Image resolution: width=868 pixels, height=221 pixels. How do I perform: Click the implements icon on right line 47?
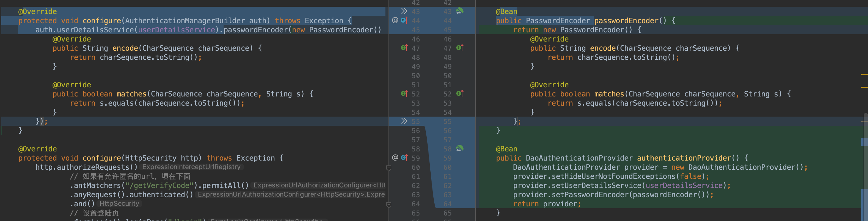coord(460,48)
